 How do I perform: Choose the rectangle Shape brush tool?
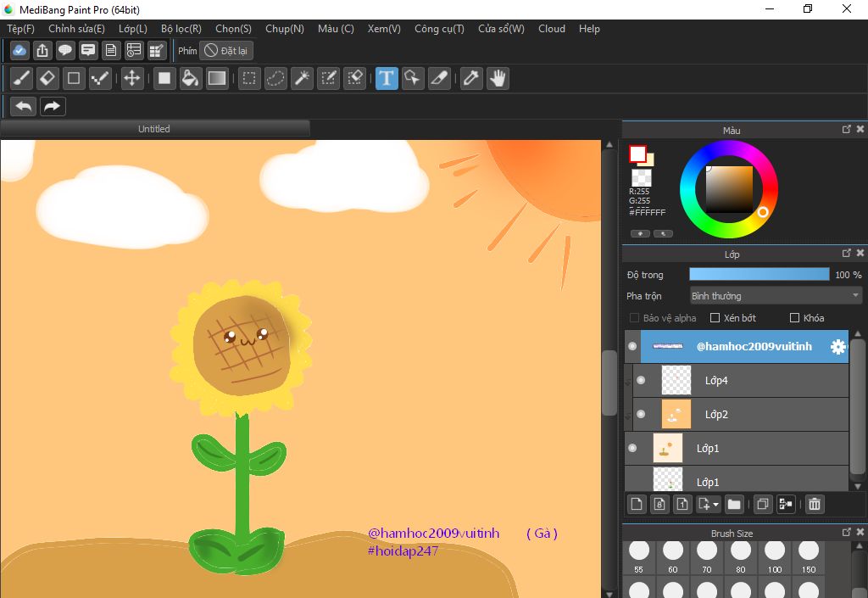[74, 78]
